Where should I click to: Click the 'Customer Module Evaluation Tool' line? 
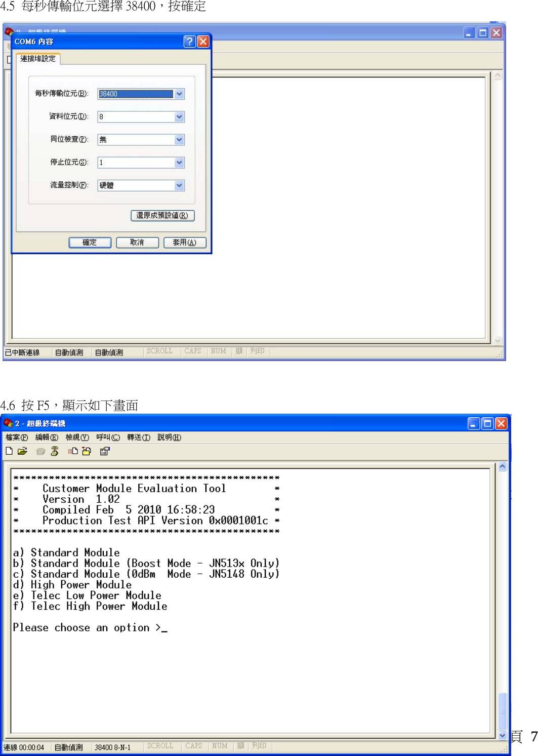[134, 488]
